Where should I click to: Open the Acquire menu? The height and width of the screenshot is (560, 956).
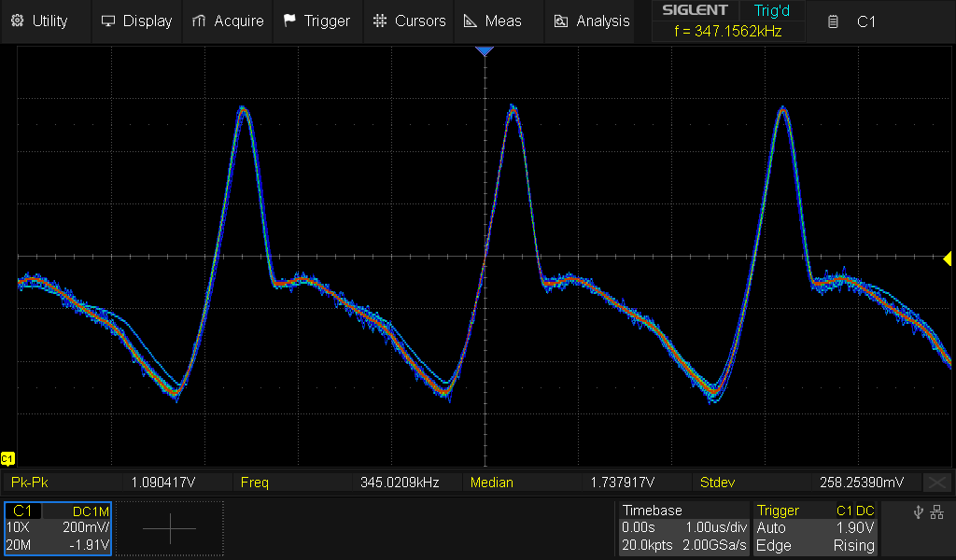pyautogui.click(x=228, y=21)
